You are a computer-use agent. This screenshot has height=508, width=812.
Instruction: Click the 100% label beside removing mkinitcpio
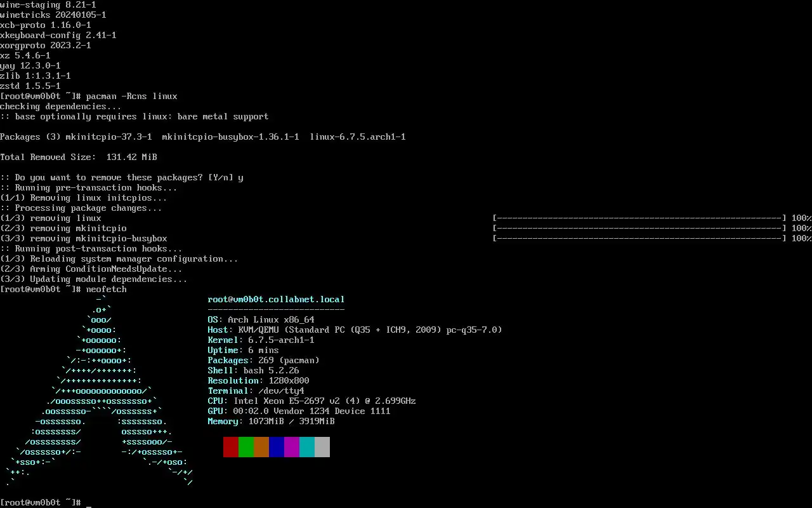(x=802, y=229)
